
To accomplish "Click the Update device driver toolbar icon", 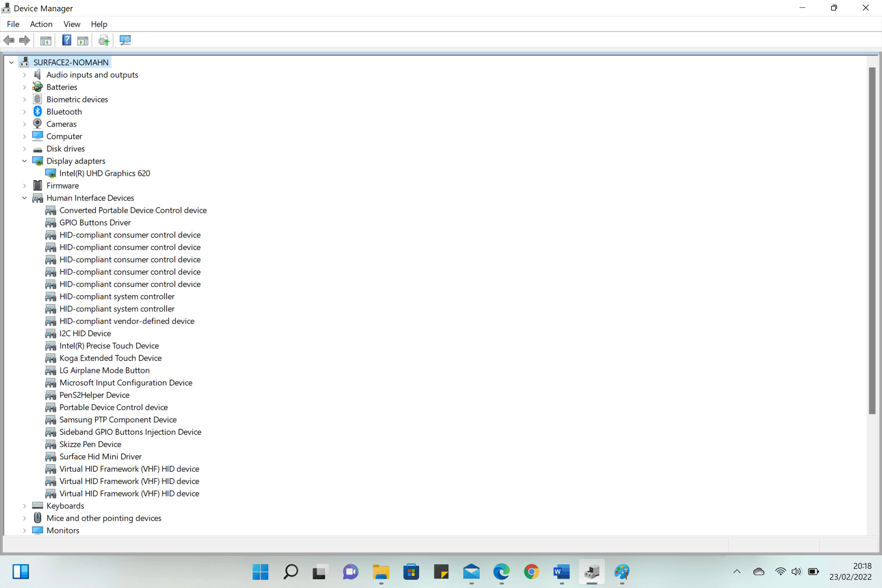I will coord(104,40).
